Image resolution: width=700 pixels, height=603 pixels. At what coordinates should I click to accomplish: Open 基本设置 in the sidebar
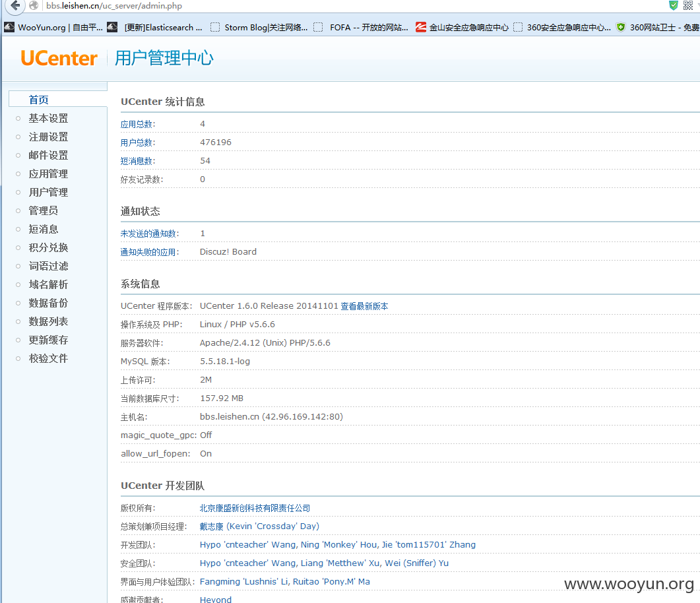[48, 118]
